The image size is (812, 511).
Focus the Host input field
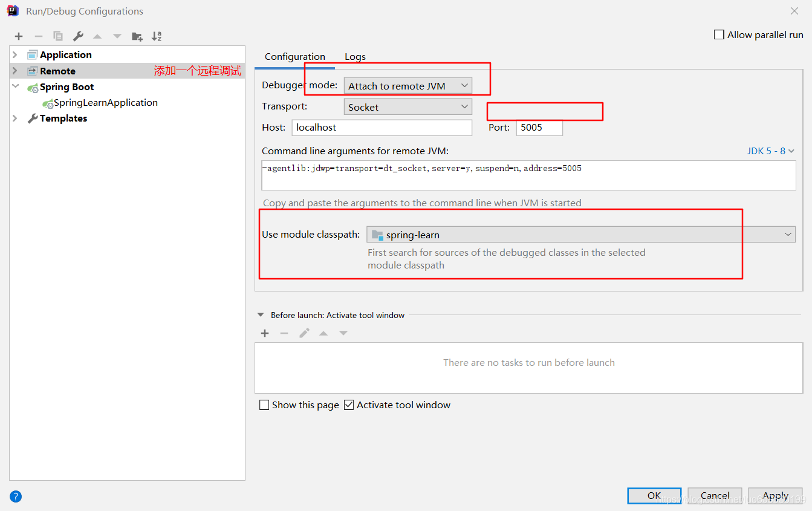382,128
